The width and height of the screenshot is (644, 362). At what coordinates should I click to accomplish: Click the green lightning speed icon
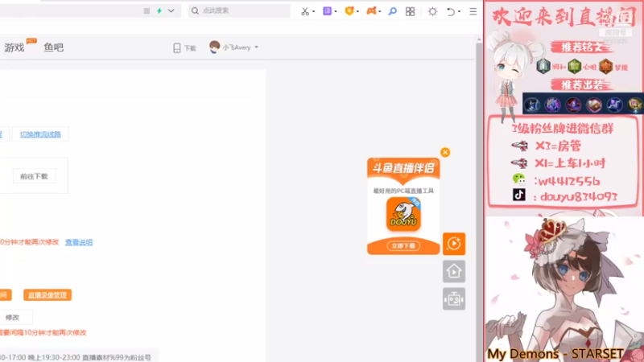point(159,10)
